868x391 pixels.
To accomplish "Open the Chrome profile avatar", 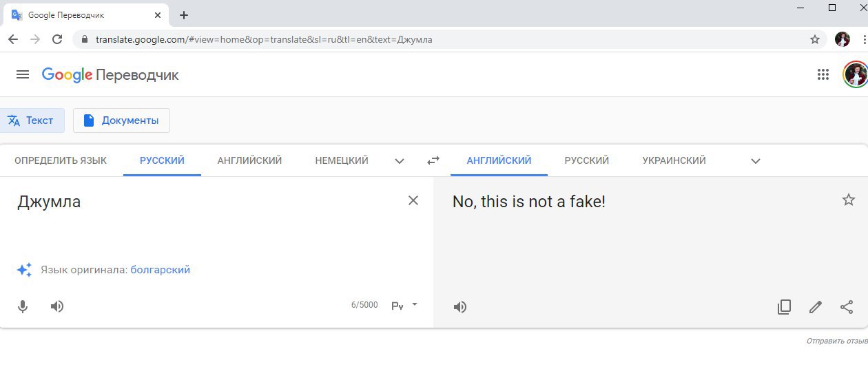I will (x=843, y=39).
